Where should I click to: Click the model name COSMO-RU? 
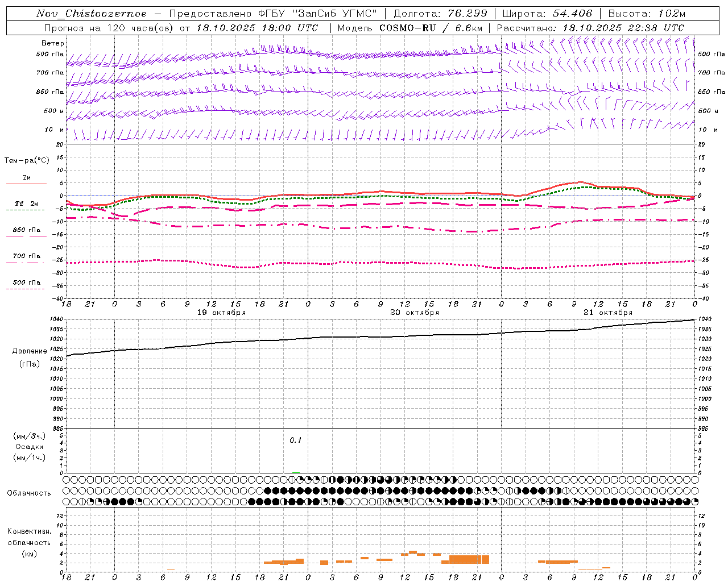[x=408, y=28]
